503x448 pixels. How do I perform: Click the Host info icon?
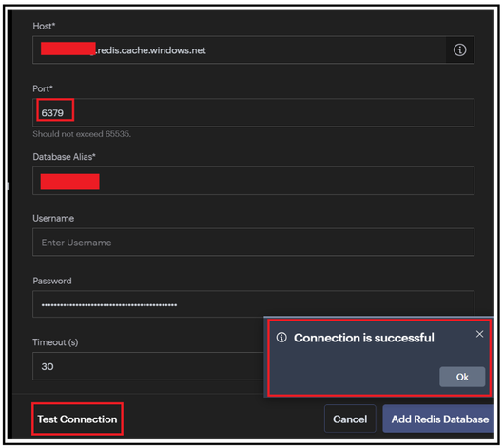(x=459, y=50)
